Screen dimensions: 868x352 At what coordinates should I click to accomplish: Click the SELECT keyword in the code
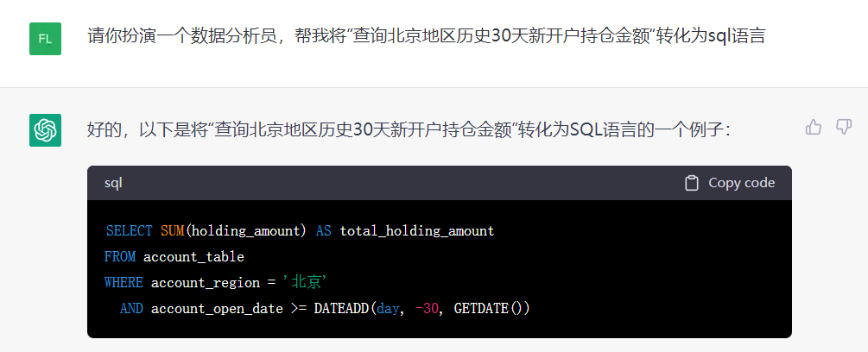point(129,231)
